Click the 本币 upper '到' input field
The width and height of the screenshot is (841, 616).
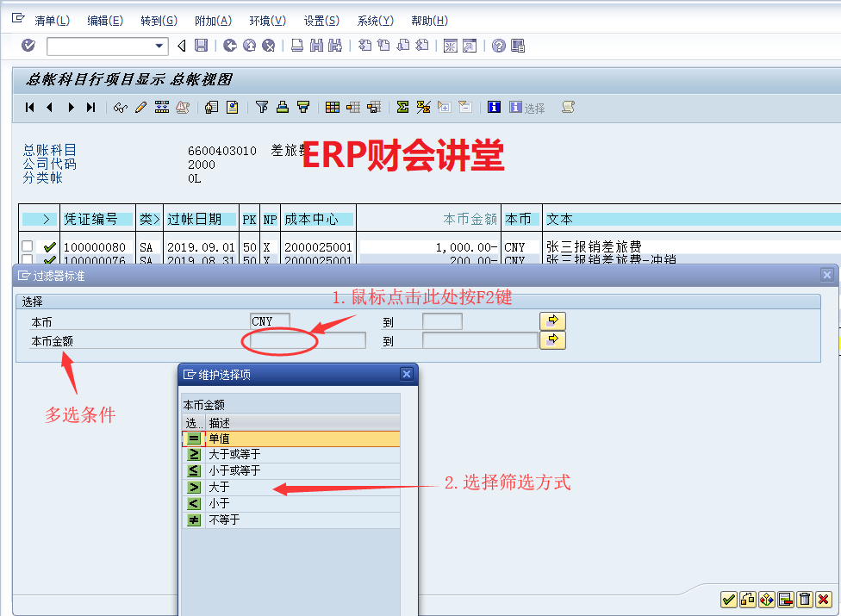442,321
